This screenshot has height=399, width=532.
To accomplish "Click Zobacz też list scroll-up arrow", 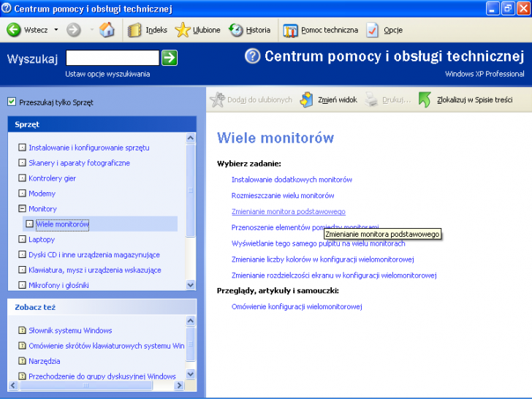I will (x=191, y=321).
